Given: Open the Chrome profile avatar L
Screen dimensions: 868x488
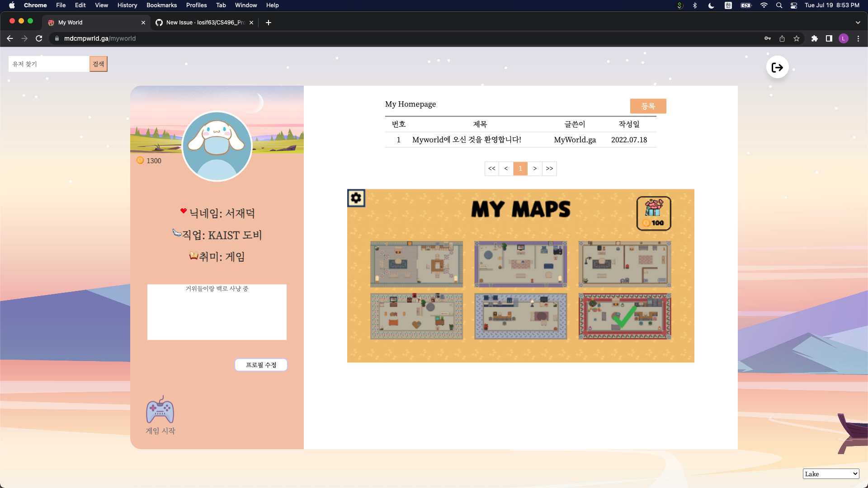Looking at the screenshot, I should tap(844, 38).
